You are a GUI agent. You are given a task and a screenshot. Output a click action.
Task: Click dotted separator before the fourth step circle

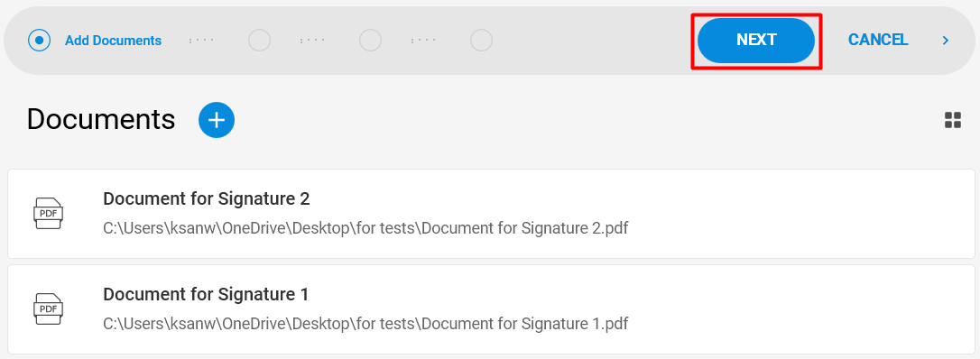[x=424, y=41]
